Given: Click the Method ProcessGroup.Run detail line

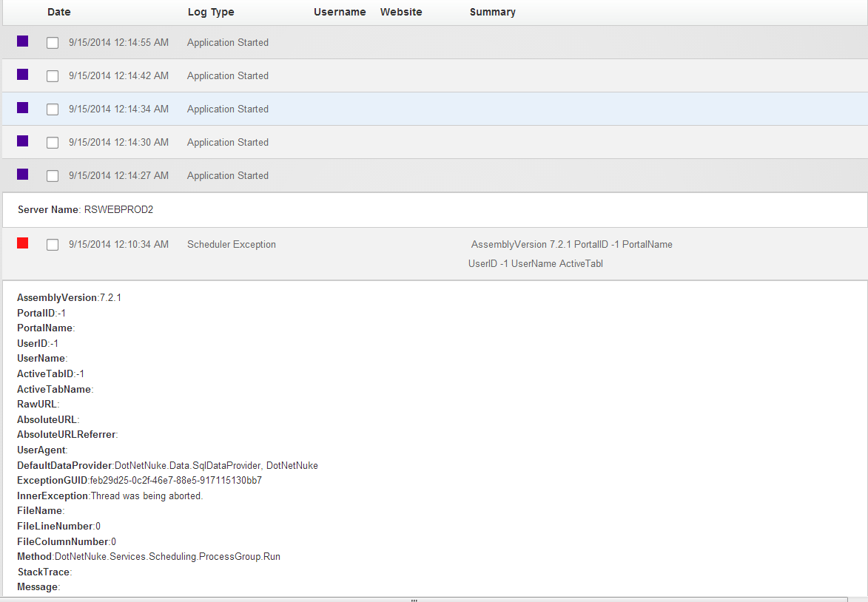Looking at the screenshot, I should (149, 557).
